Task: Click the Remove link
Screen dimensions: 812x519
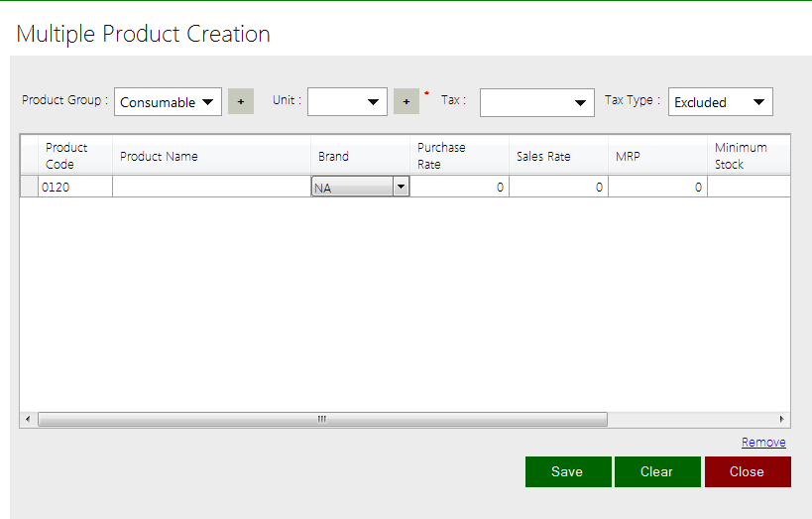Action: (763, 443)
